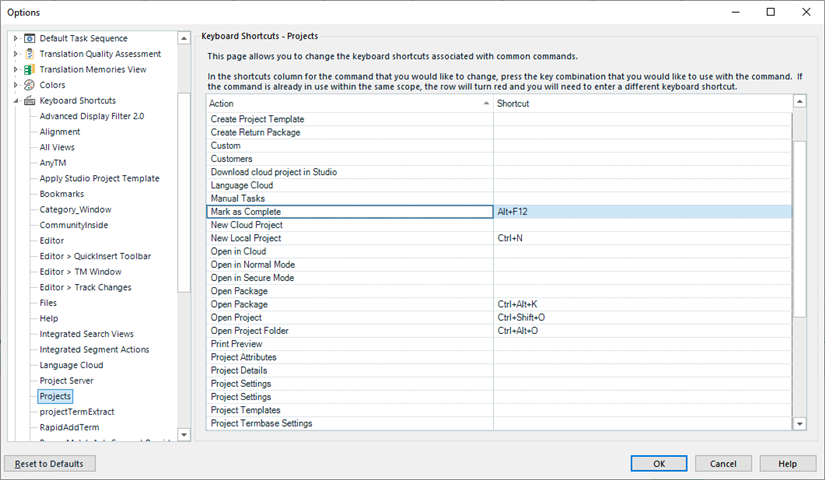Expand the Translation Memories View node
Image resolution: width=825 pixels, height=480 pixels.
[15, 69]
